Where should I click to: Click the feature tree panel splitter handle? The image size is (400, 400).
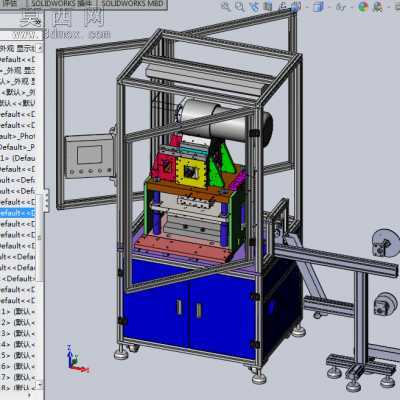point(46,200)
